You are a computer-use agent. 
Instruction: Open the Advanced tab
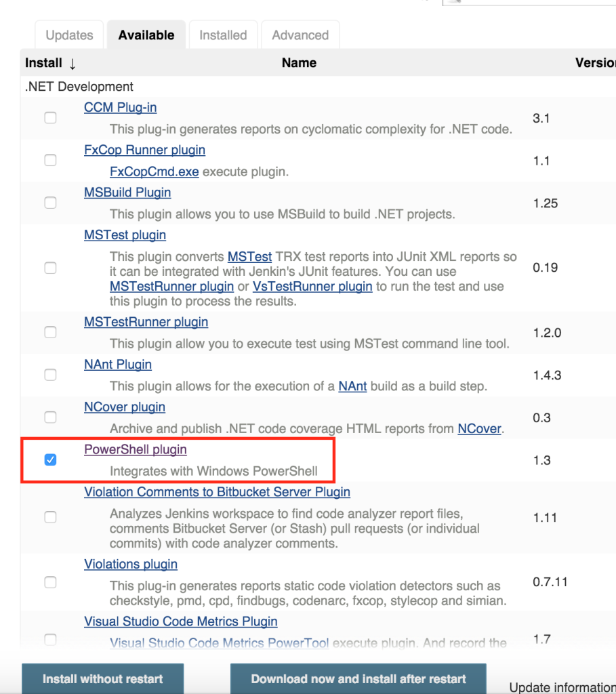pos(300,35)
